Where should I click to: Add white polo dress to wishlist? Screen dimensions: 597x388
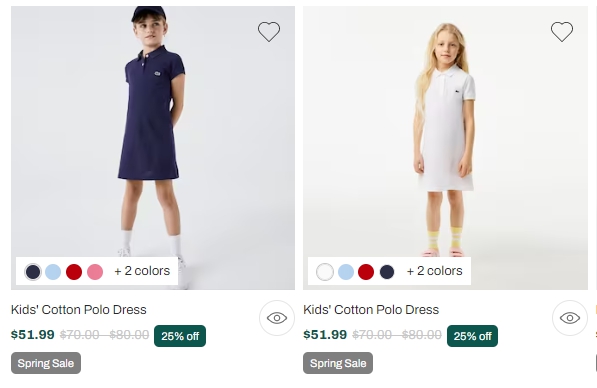click(x=562, y=32)
